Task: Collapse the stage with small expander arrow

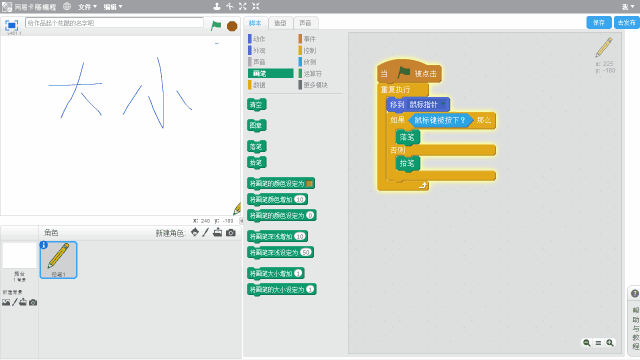Action: [241, 220]
